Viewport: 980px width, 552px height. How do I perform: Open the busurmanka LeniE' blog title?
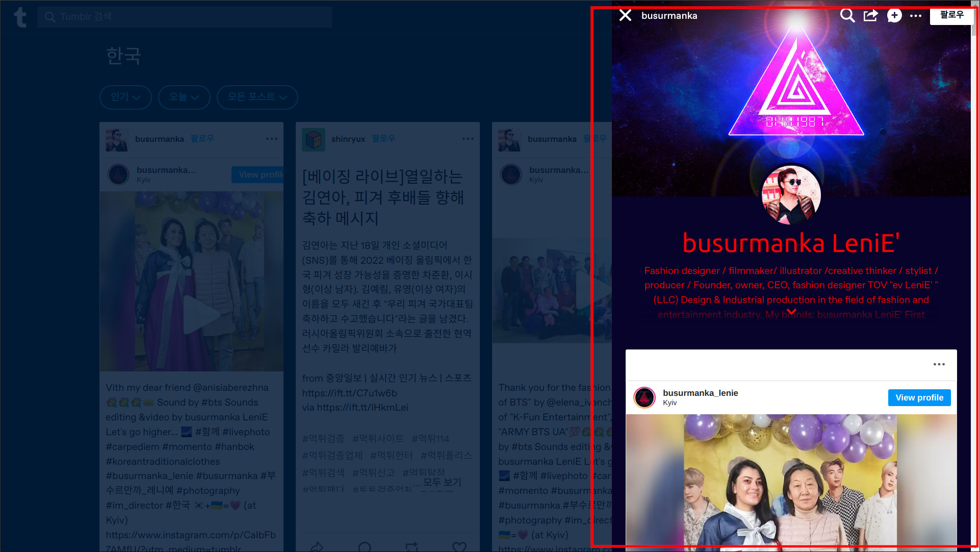(791, 243)
